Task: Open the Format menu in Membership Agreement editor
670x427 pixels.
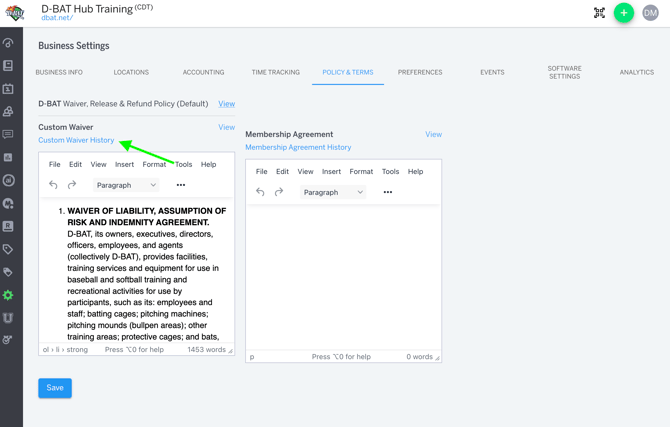Action: click(x=361, y=171)
